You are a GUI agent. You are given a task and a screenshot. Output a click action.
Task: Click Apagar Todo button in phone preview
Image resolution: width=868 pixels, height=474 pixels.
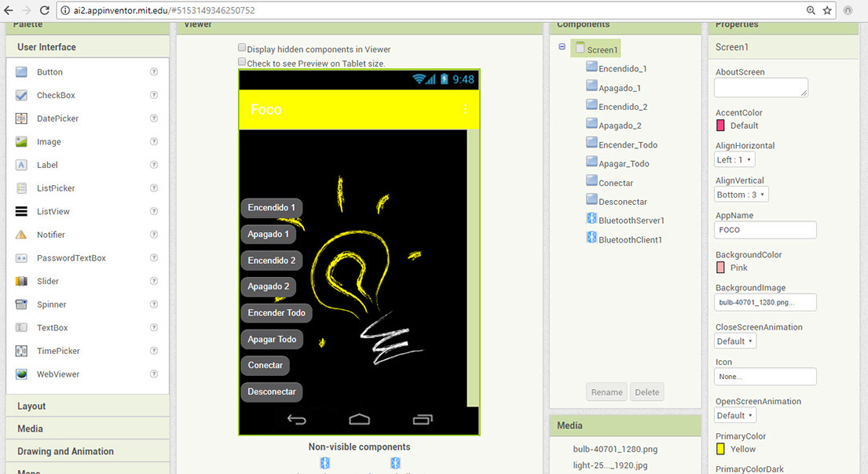coord(272,339)
